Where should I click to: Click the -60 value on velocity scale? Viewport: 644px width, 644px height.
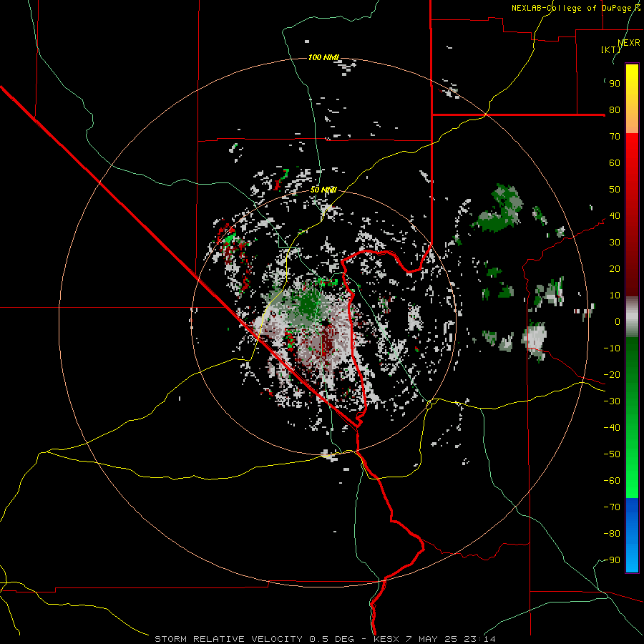[x=612, y=481]
